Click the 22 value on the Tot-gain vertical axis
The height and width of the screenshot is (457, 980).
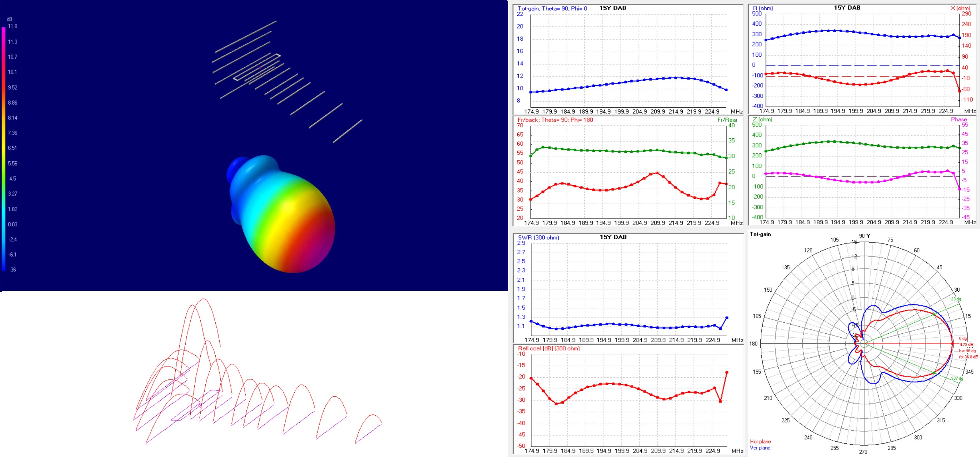tap(520, 14)
